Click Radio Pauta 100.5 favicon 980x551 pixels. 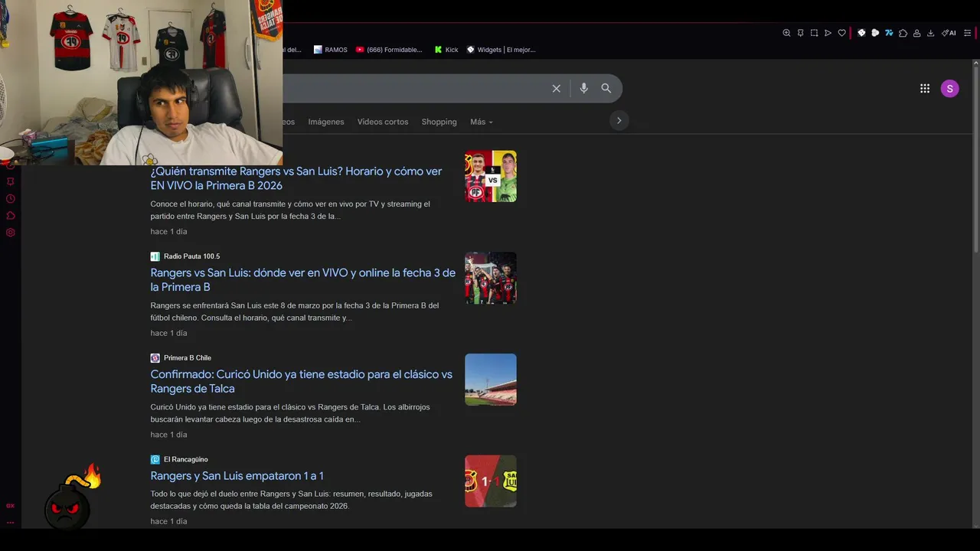click(155, 256)
